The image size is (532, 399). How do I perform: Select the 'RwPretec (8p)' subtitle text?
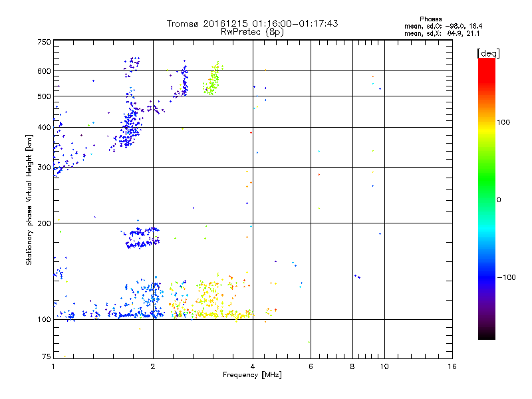pos(252,32)
